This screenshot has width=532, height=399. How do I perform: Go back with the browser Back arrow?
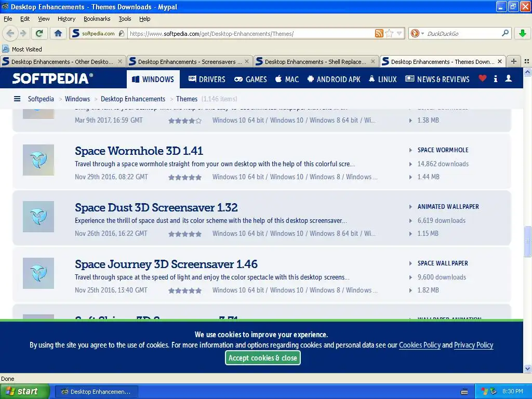[x=10, y=33]
